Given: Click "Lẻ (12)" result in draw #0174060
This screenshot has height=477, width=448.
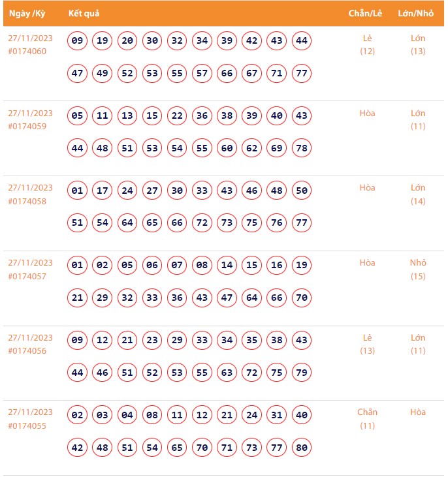Looking at the screenshot, I should point(368,44).
